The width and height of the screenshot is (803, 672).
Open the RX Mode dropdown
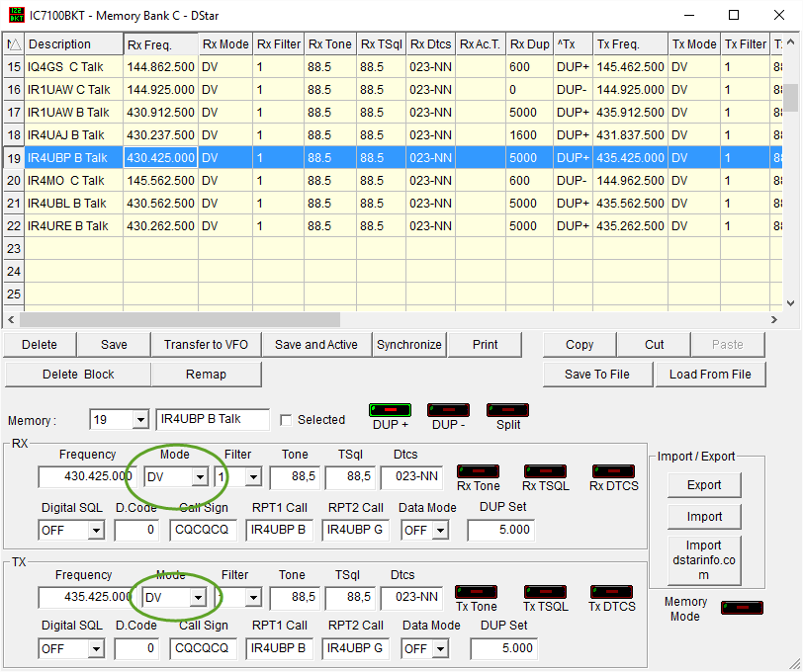[200, 477]
